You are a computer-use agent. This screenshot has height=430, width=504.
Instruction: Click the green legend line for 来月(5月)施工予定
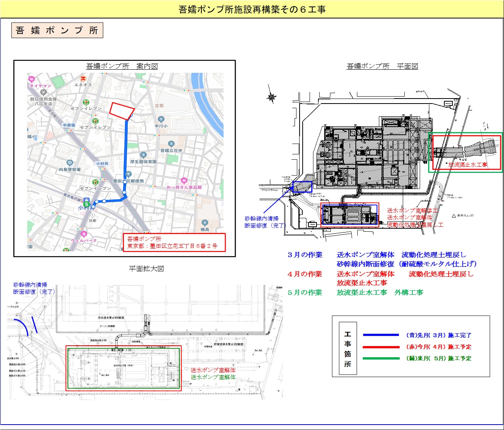tap(381, 358)
